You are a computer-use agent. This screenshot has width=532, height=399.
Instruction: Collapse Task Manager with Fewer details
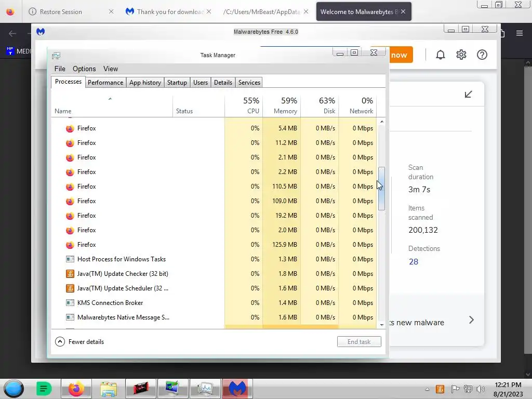click(x=79, y=342)
